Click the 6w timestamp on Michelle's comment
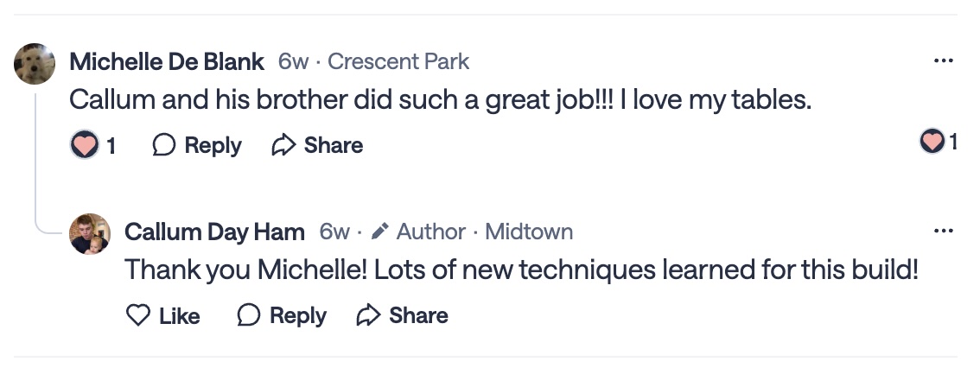Screen dimensions: 980x368 [293, 61]
